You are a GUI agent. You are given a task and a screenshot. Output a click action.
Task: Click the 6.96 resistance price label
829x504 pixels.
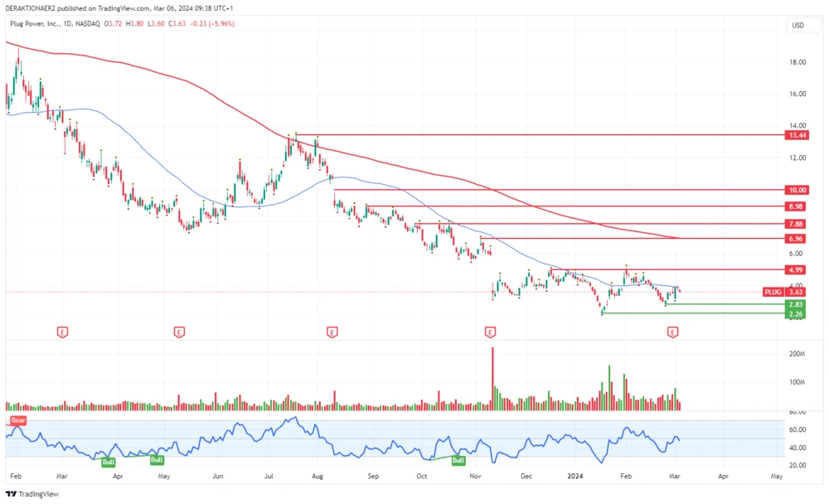point(796,238)
